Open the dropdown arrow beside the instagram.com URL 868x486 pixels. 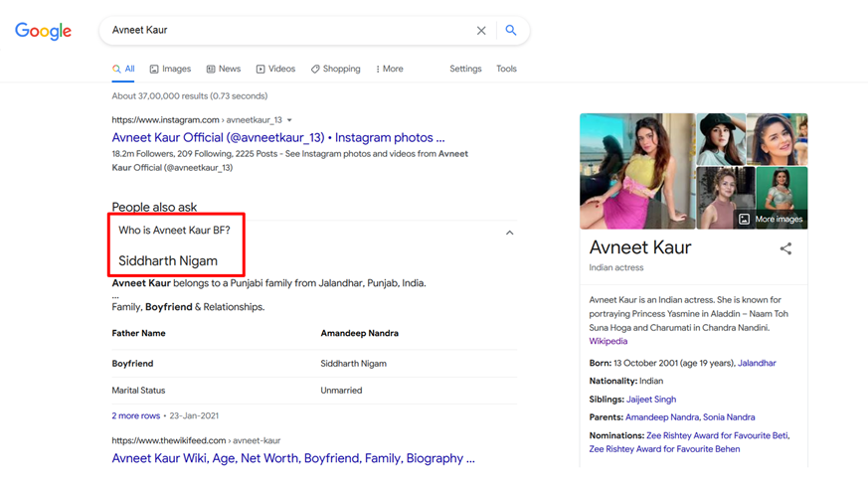click(x=289, y=120)
